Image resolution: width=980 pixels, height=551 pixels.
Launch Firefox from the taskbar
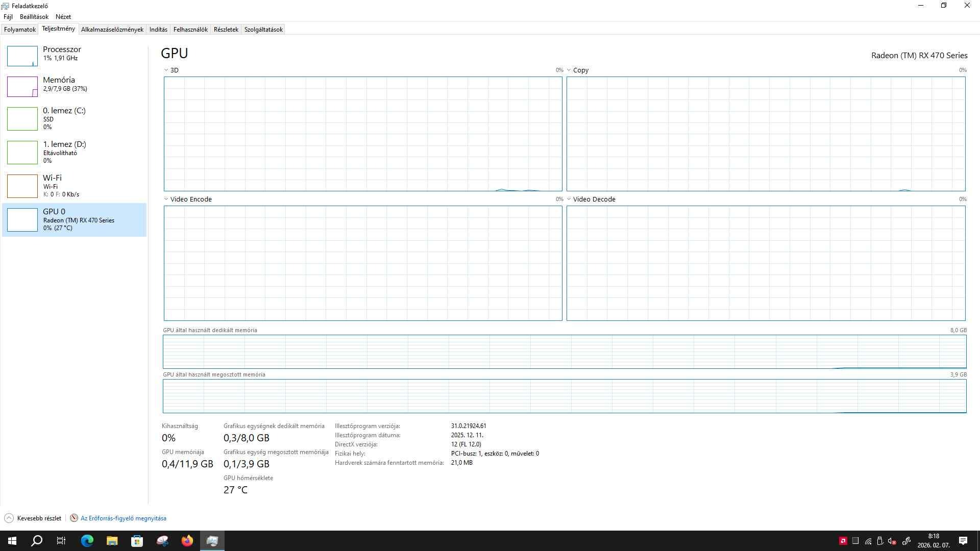point(187,541)
